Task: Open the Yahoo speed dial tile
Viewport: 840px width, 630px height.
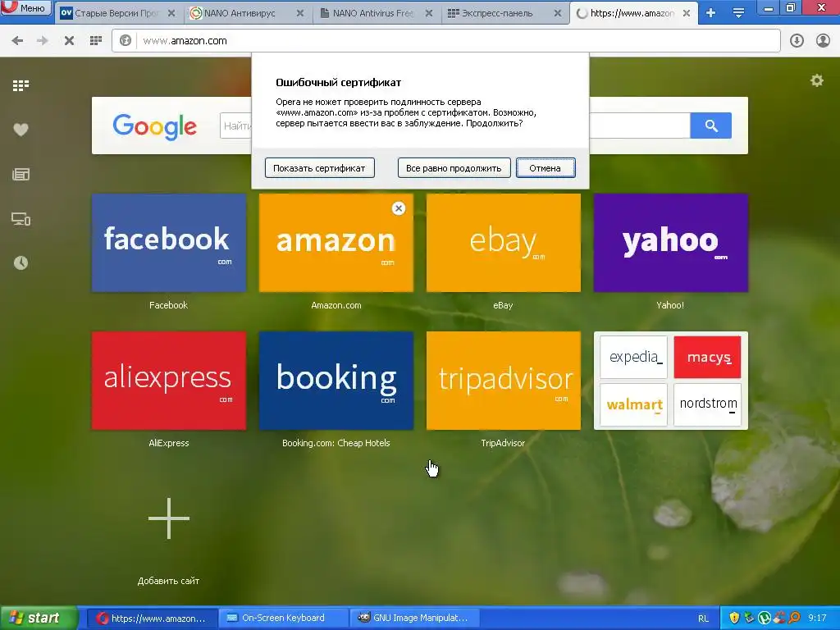Action: pos(671,243)
